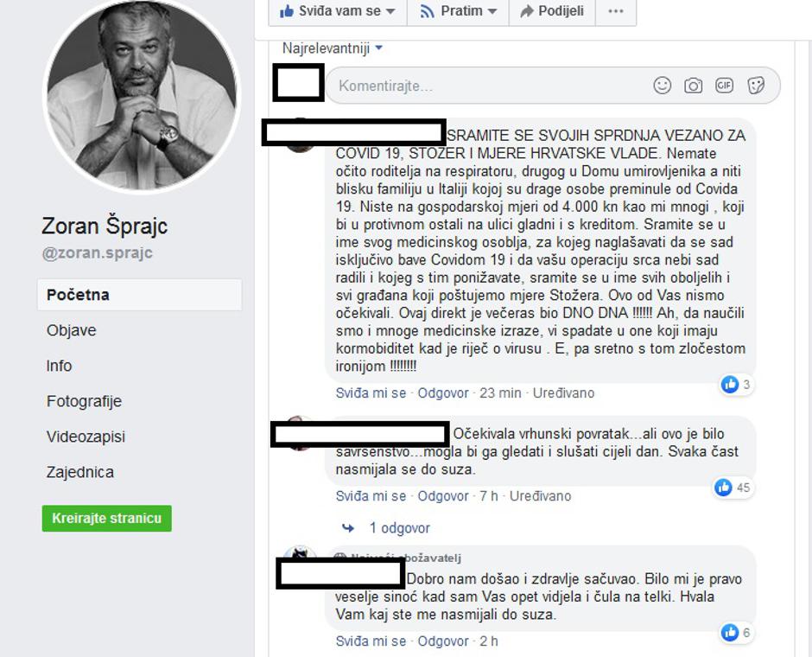Share the page using the Podijeli button
The width and height of the screenshot is (812, 657).
click(552, 11)
